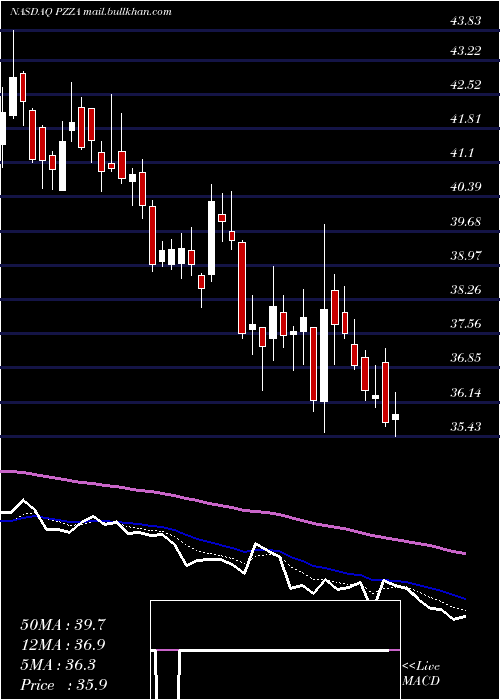Screen dimensions: 500x700
Task: Click the 12MA : 36.9 readout
Action: pos(63,645)
